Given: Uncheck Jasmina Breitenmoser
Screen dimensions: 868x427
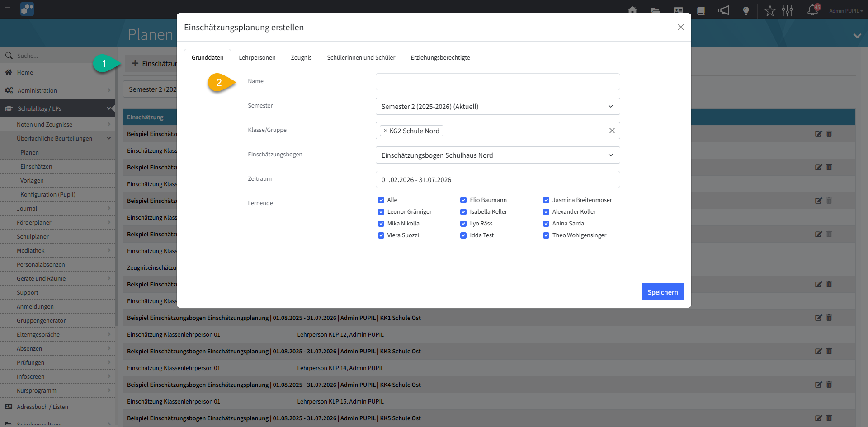Looking at the screenshot, I should 546,200.
